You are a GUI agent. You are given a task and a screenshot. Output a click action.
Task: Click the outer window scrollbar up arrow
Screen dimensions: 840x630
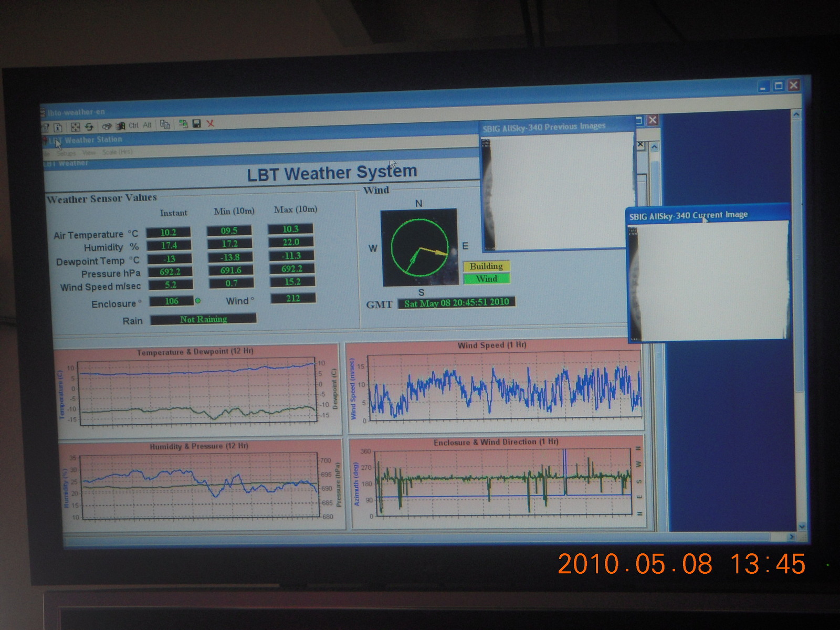pyautogui.click(x=796, y=114)
